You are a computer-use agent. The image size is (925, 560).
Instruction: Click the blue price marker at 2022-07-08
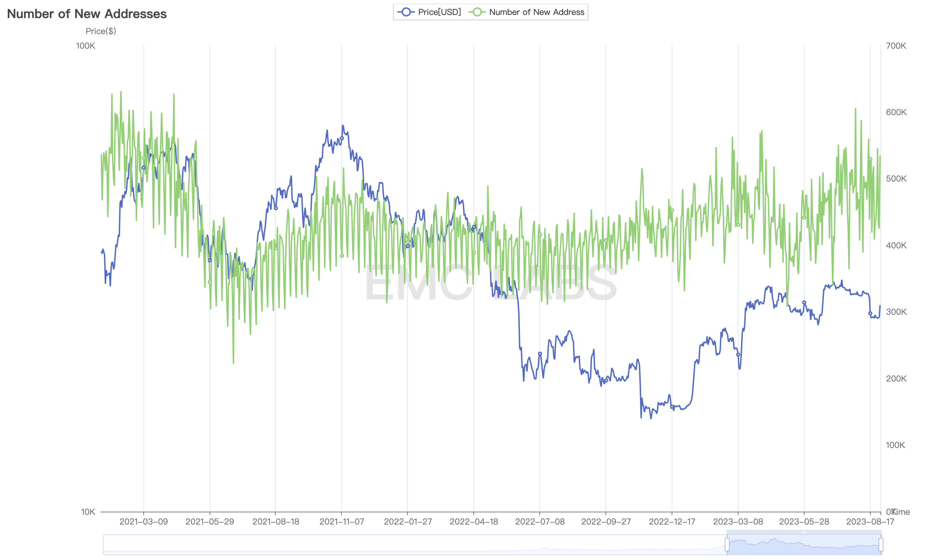(540, 354)
